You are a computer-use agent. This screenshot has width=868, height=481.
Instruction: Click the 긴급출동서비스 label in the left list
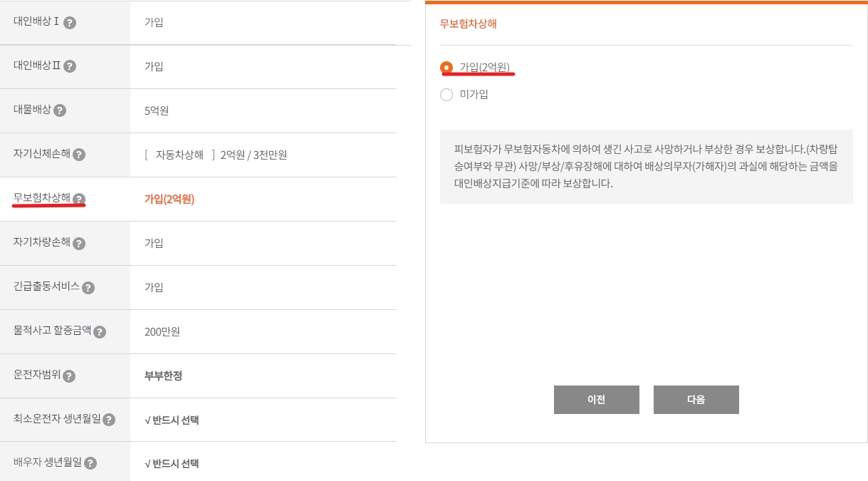coord(46,286)
